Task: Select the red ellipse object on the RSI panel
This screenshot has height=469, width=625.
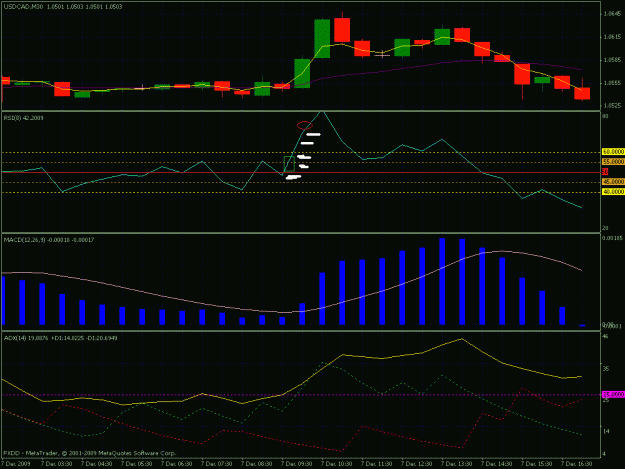Action: pyautogui.click(x=305, y=126)
